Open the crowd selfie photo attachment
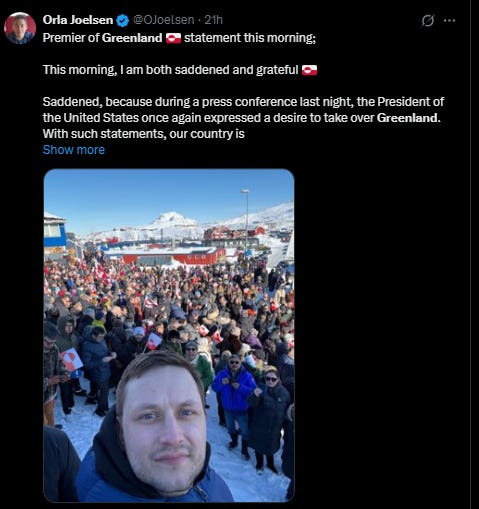479x509 pixels. point(169,335)
